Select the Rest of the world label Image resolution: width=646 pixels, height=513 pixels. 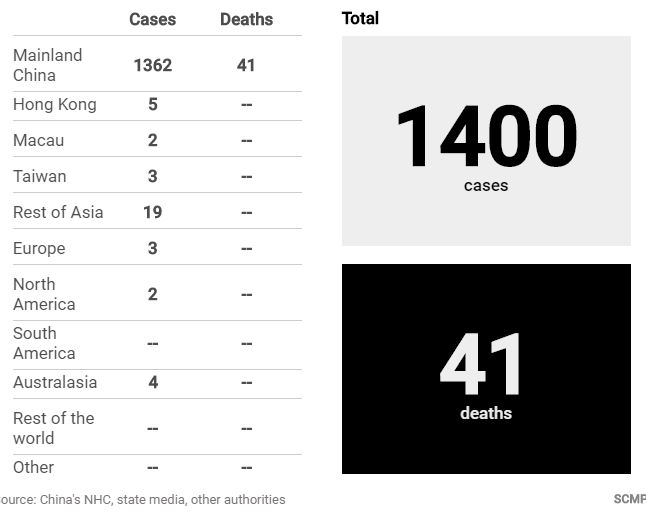[x=54, y=428]
